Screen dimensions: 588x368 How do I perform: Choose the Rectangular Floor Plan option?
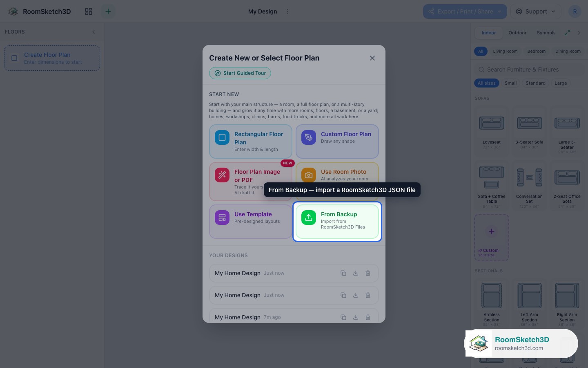pyautogui.click(x=251, y=141)
